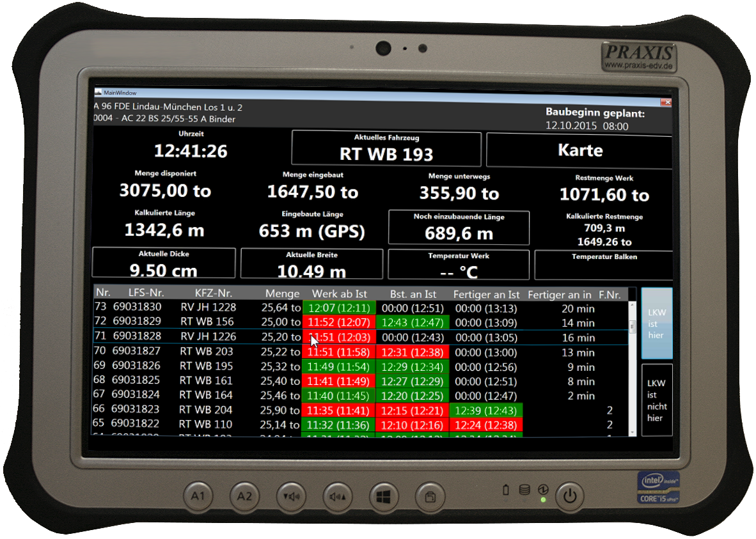
Task: Select delivery number 69031825
Action: (x=136, y=380)
